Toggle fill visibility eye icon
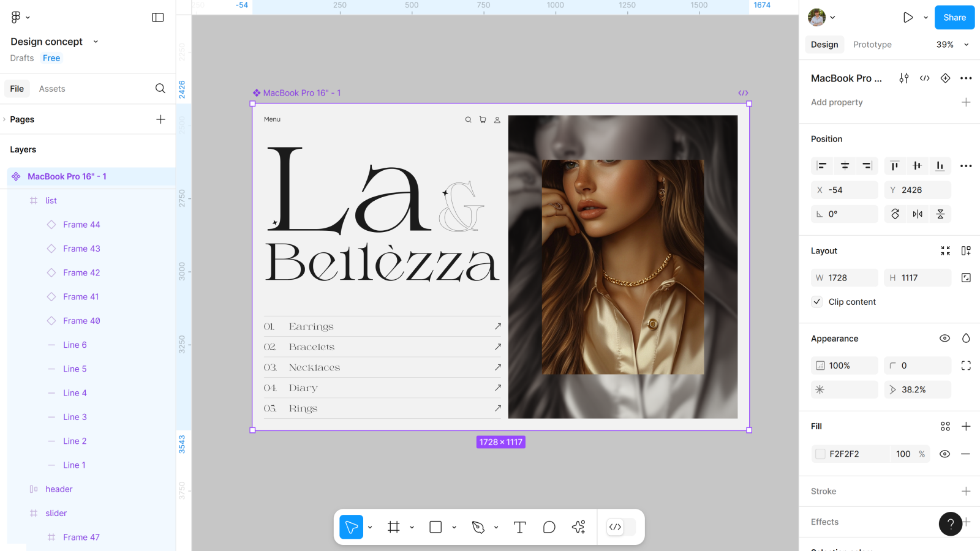Image resolution: width=980 pixels, height=551 pixels. (x=944, y=454)
